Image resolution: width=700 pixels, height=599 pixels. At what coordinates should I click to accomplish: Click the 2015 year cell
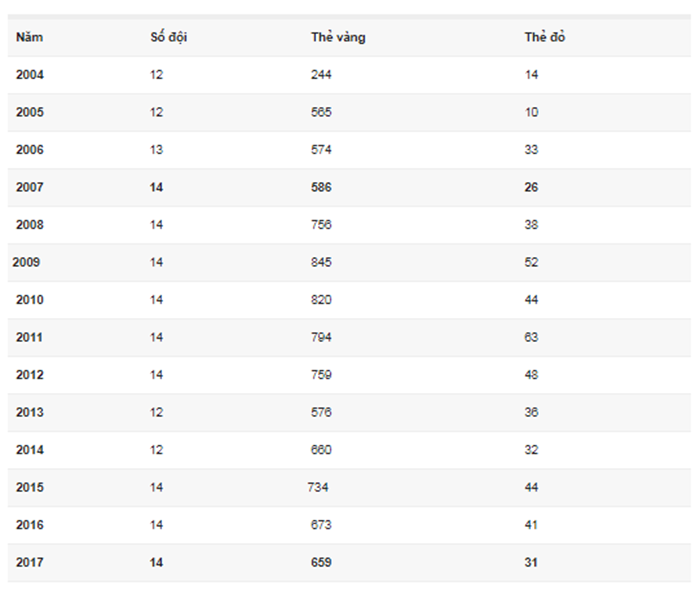(x=30, y=487)
